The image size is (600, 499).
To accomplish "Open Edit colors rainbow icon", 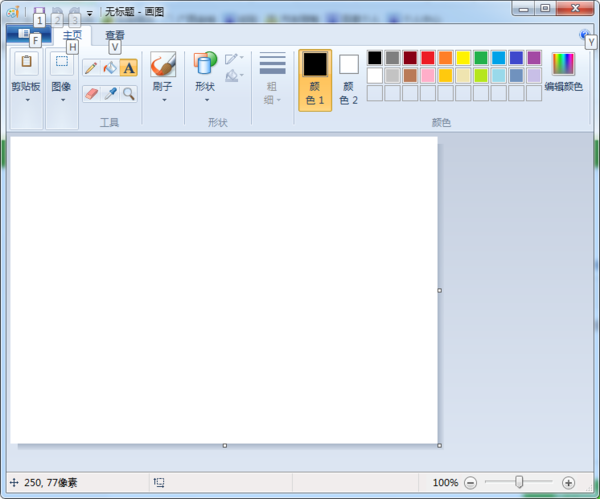I will 563,64.
